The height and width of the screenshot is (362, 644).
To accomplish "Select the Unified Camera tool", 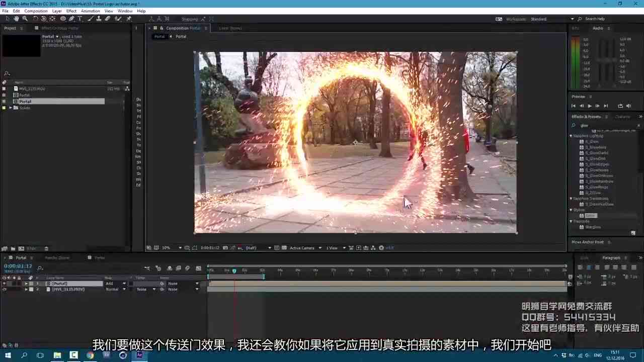I will [x=44, y=19].
